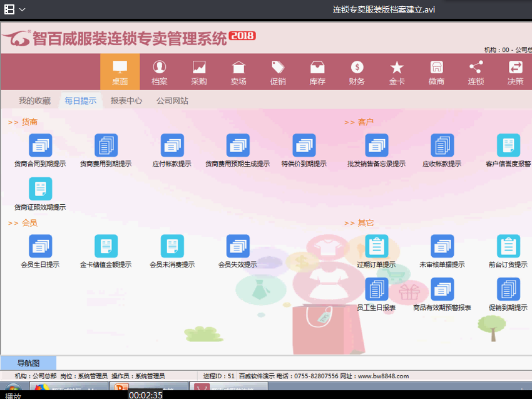This screenshot has height=399, width=532.
Task: Open the 档案 (Archives) module icon
Action: coord(159,71)
